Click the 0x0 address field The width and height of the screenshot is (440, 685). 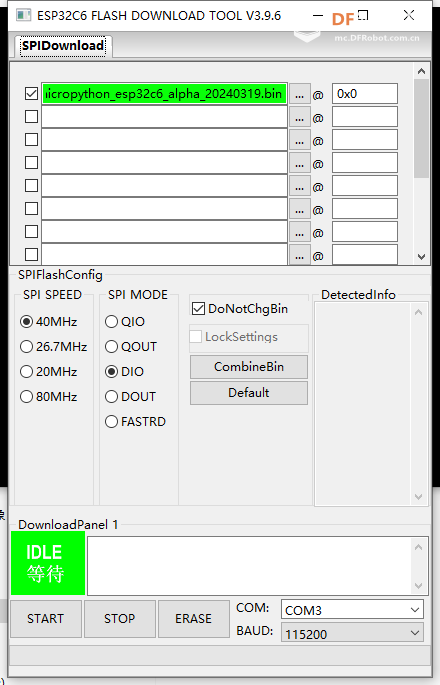pos(365,94)
